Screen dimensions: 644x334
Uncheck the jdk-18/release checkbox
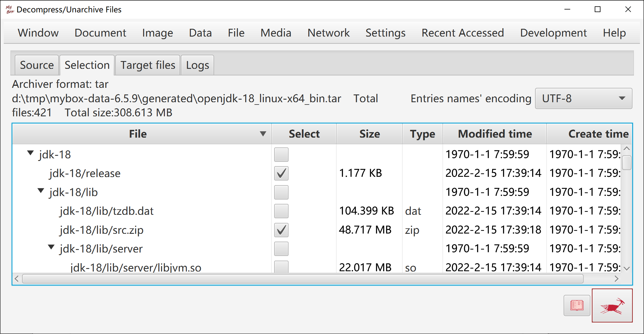click(x=281, y=173)
